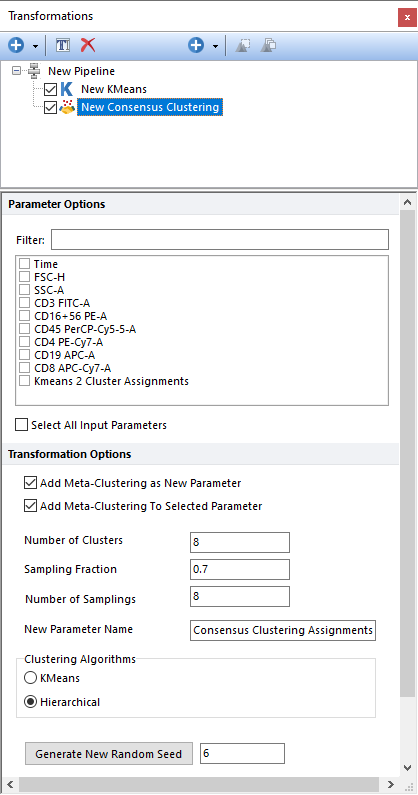This screenshot has height=795, width=418.
Task: Check the CD45 PerCP-Cy5-5-A checkbox
Action: 25,329
